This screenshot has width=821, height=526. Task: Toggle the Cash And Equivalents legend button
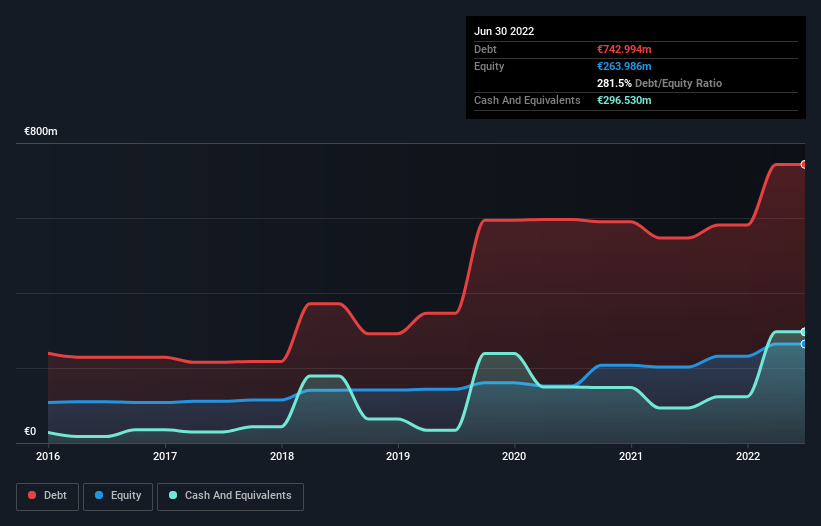pyautogui.click(x=230, y=496)
